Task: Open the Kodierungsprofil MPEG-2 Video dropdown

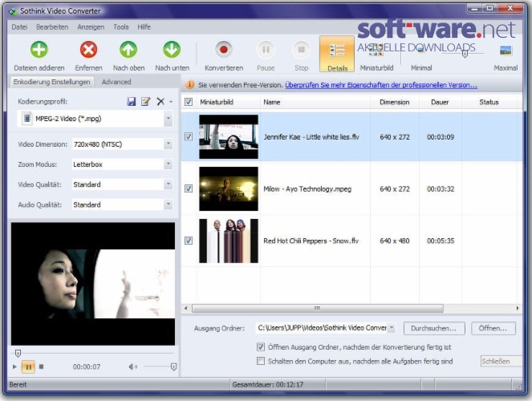Action: point(169,119)
